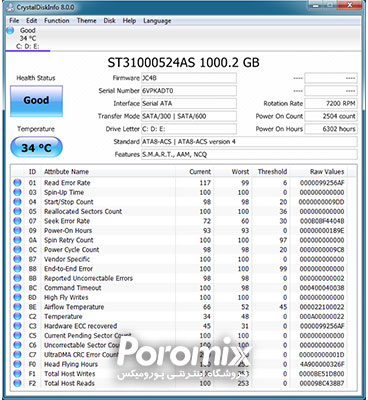The width and height of the screenshot is (368, 400).
Task: Click the status icon for Current Pending Sector Count
Action: (x=17, y=336)
